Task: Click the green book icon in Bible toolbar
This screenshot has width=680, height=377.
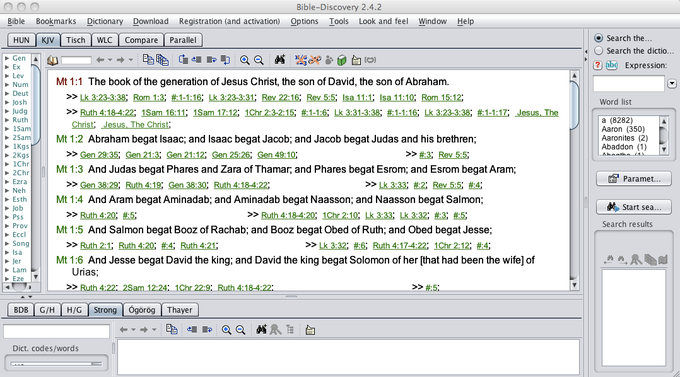Action: tap(342, 60)
